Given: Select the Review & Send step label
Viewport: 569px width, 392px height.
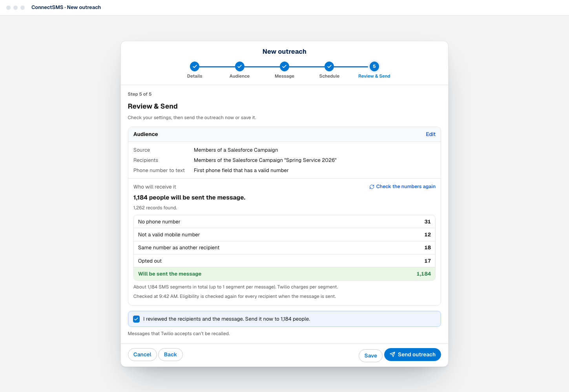Looking at the screenshot, I should coord(374,76).
